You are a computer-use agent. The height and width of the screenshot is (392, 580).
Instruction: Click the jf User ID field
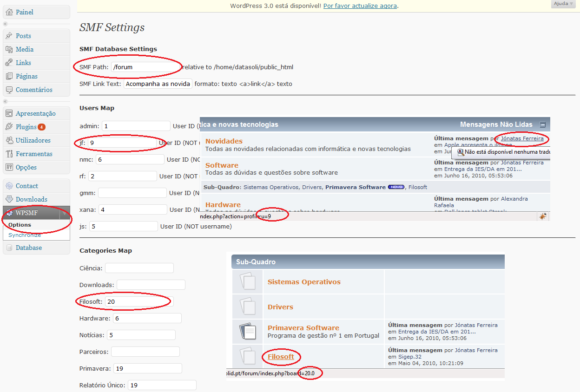122,143
